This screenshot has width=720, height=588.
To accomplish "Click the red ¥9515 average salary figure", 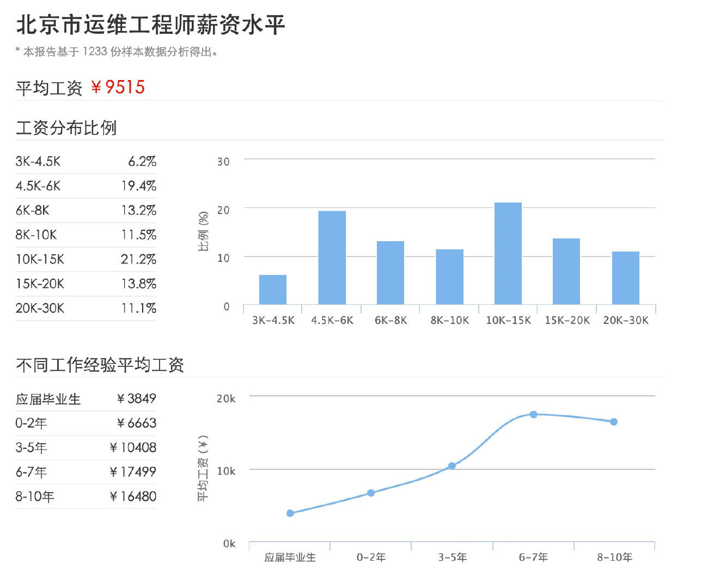I will point(118,87).
